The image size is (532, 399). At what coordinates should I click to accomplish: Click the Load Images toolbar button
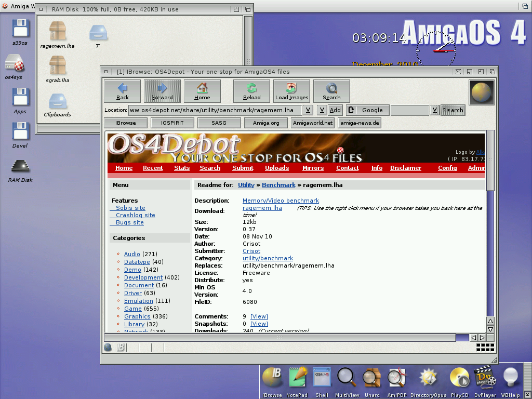[x=292, y=91]
